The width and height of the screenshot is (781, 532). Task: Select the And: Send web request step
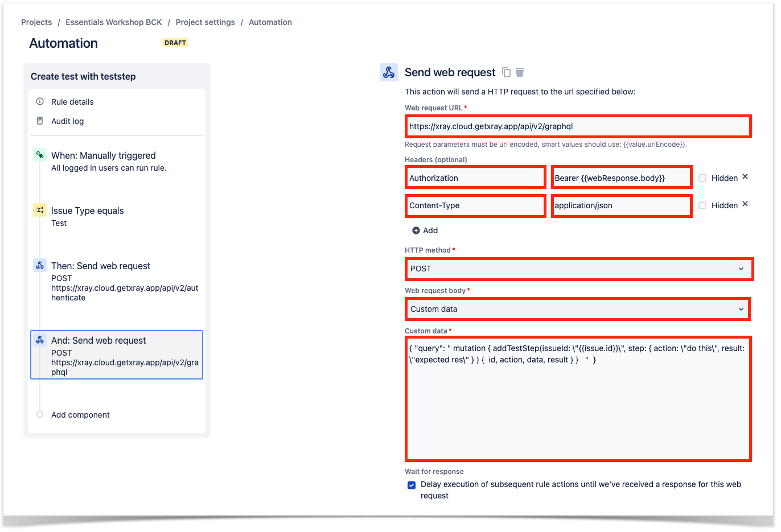(117, 355)
